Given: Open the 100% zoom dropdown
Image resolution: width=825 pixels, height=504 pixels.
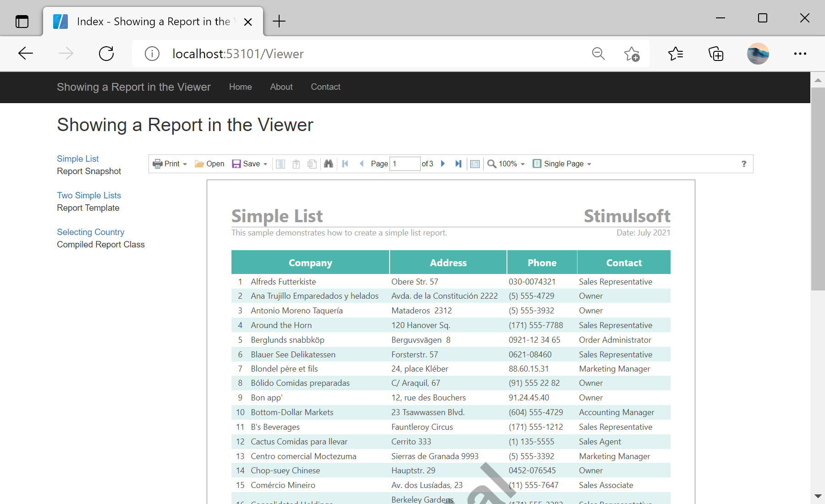Looking at the screenshot, I should coord(506,164).
